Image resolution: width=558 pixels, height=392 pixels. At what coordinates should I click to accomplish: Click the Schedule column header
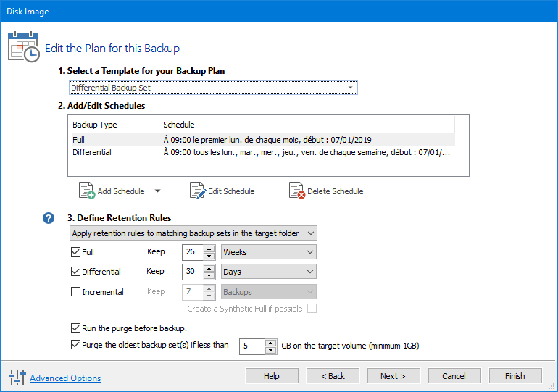(x=307, y=125)
